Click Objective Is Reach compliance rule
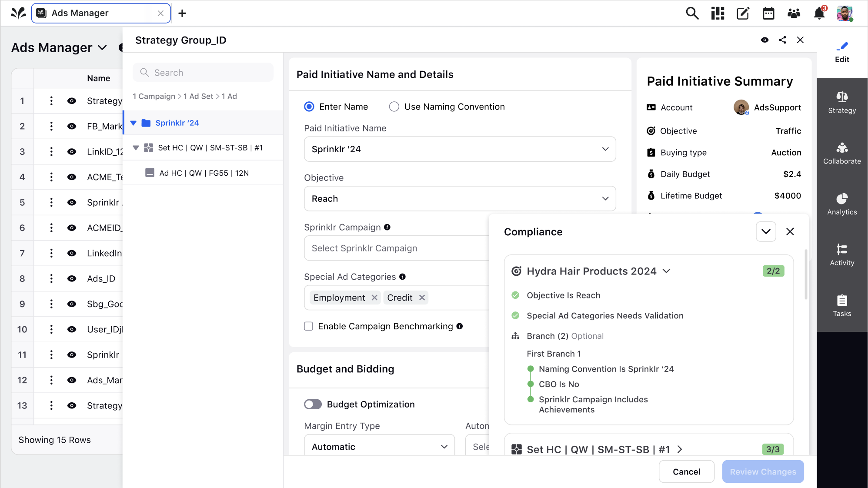The height and width of the screenshot is (488, 868). (x=563, y=295)
